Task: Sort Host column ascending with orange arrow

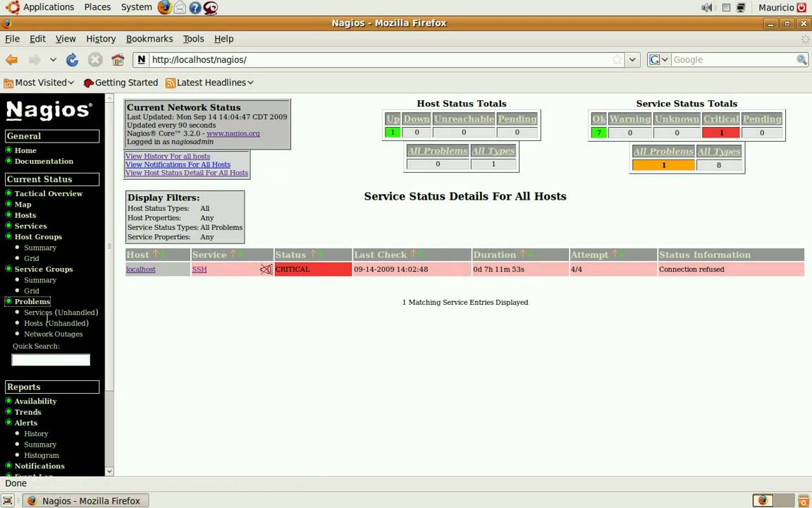Action: point(155,254)
